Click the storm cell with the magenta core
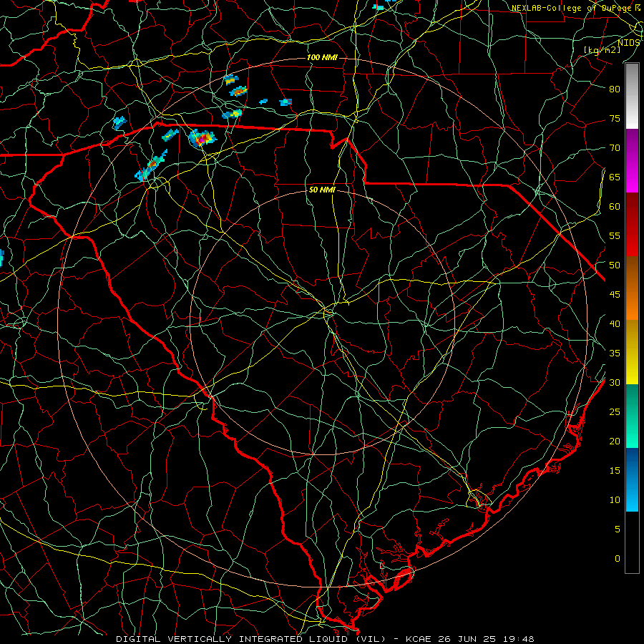 click(x=202, y=138)
